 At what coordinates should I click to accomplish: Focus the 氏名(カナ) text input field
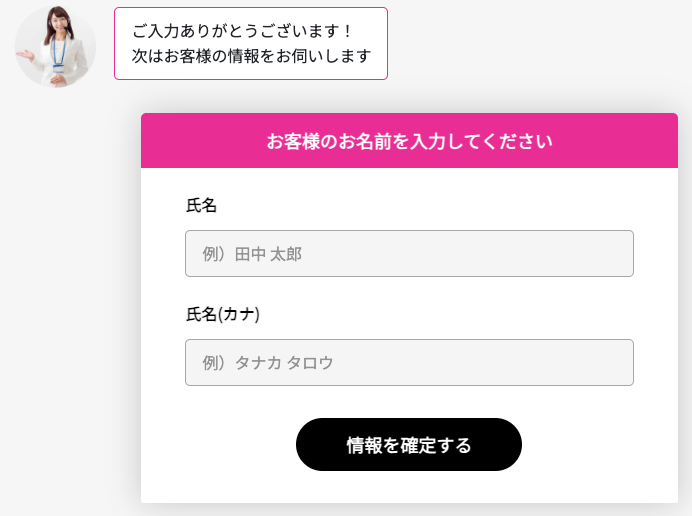coord(409,363)
